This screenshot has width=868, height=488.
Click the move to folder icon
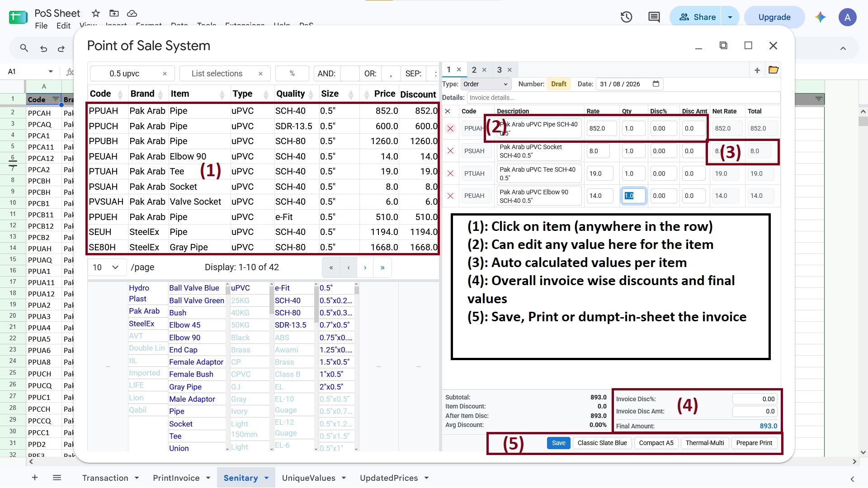[114, 13]
